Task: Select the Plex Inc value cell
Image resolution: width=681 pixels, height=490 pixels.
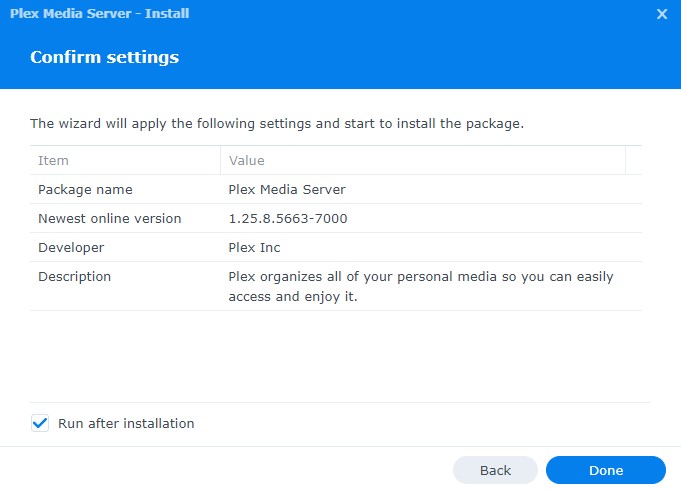Action: point(254,248)
